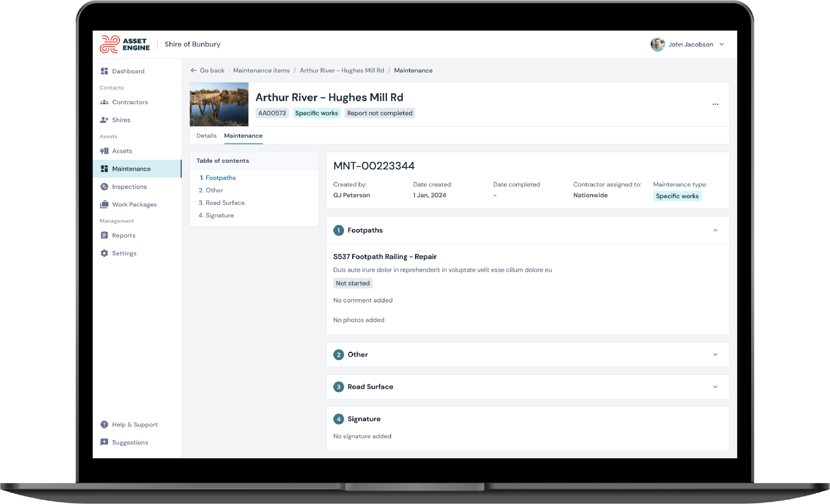Open Maintenance items breadcrumb link

point(261,70)
